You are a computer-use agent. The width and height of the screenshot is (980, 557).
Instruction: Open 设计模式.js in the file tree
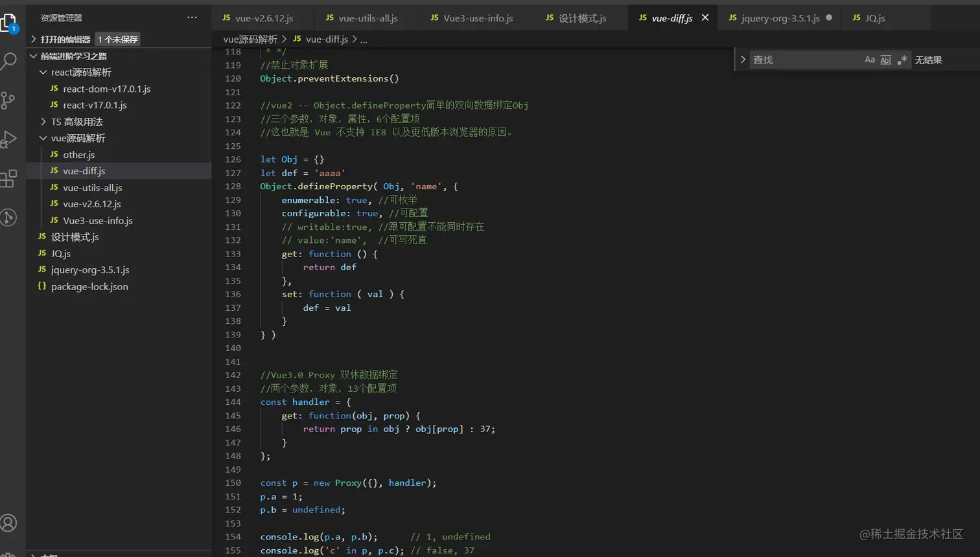pyautogui.click(x=75, y=237)
